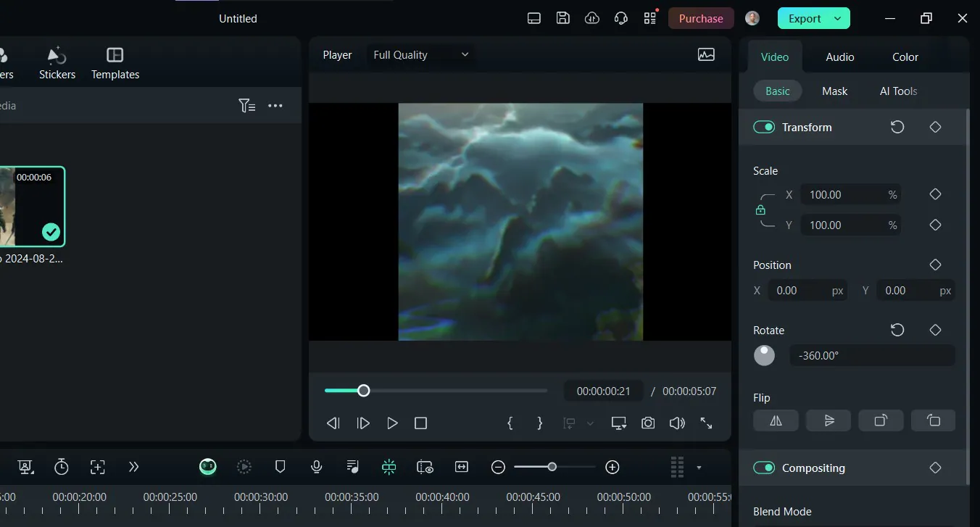The image size is (980, 527).
Task: Switch to the Audio properties tab
Action: click(x=840, y=57)
